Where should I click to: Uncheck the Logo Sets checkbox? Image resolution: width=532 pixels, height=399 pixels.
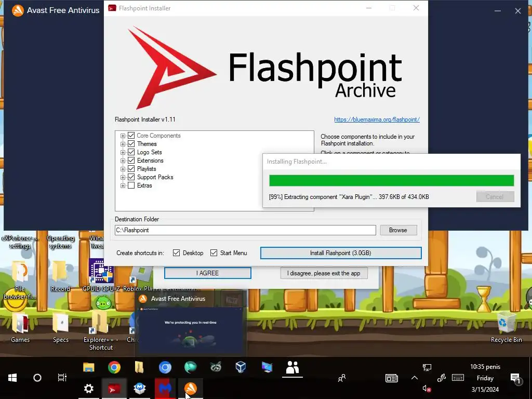(x=131, y=152)
